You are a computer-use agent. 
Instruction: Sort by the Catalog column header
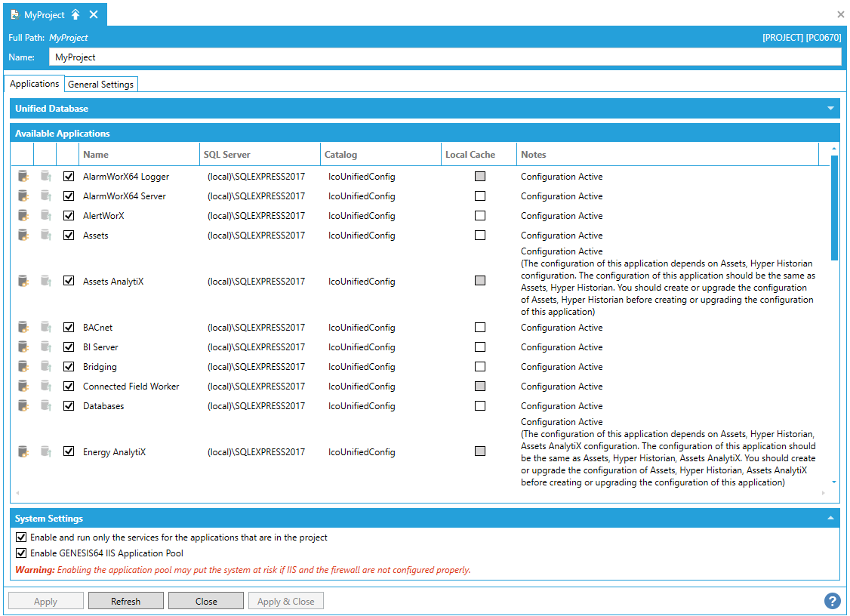tap(380, 155)
